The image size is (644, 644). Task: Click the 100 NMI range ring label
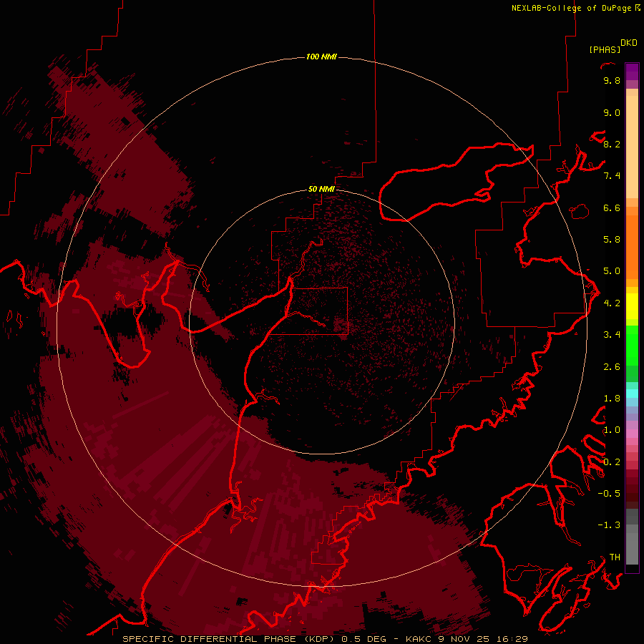pos(321,57)
